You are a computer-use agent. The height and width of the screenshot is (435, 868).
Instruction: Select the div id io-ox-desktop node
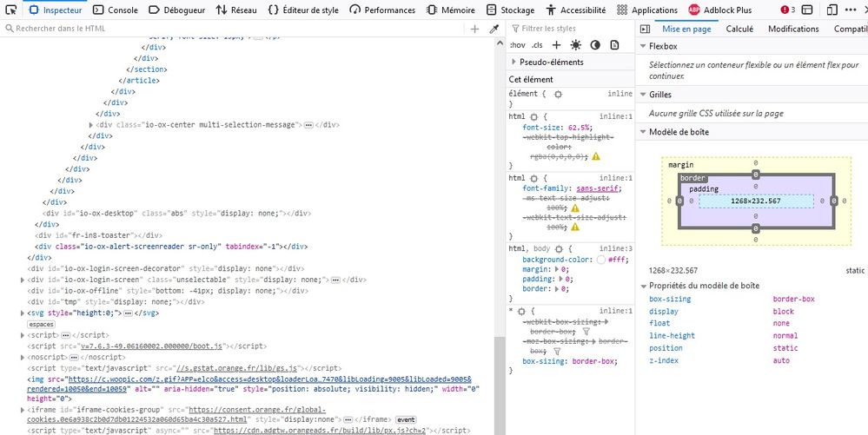pyautogui.click(x=176, y=214)
